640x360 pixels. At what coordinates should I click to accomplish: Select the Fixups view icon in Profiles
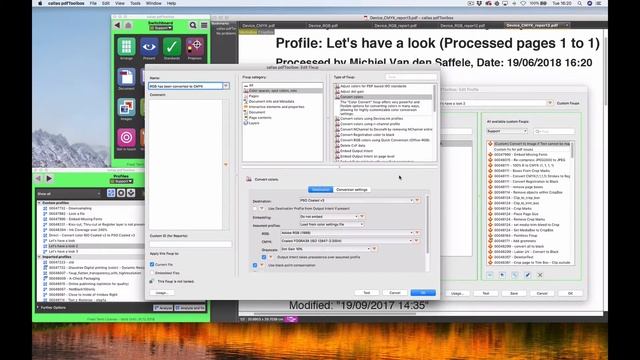(131, 193)
